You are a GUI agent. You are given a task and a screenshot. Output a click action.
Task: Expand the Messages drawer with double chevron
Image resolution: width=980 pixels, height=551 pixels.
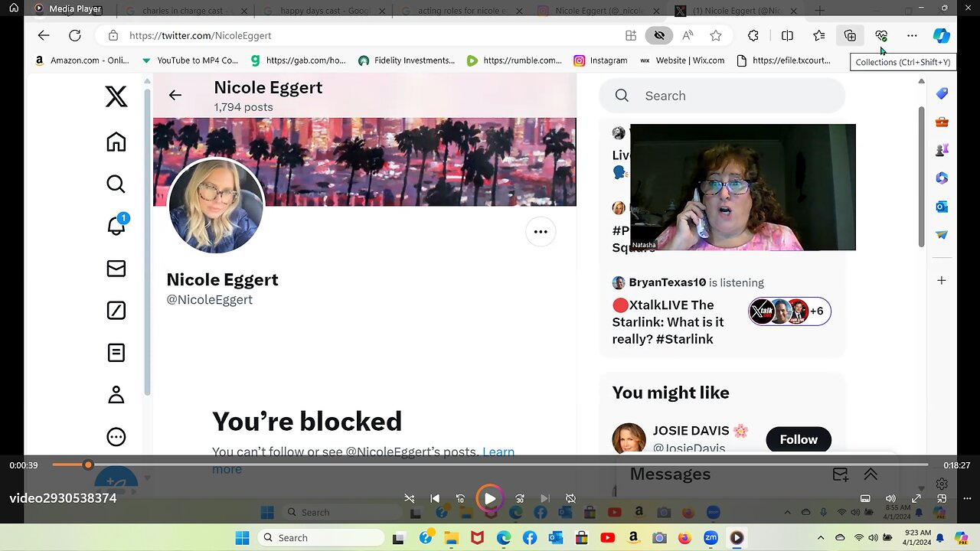click(871, 474)
